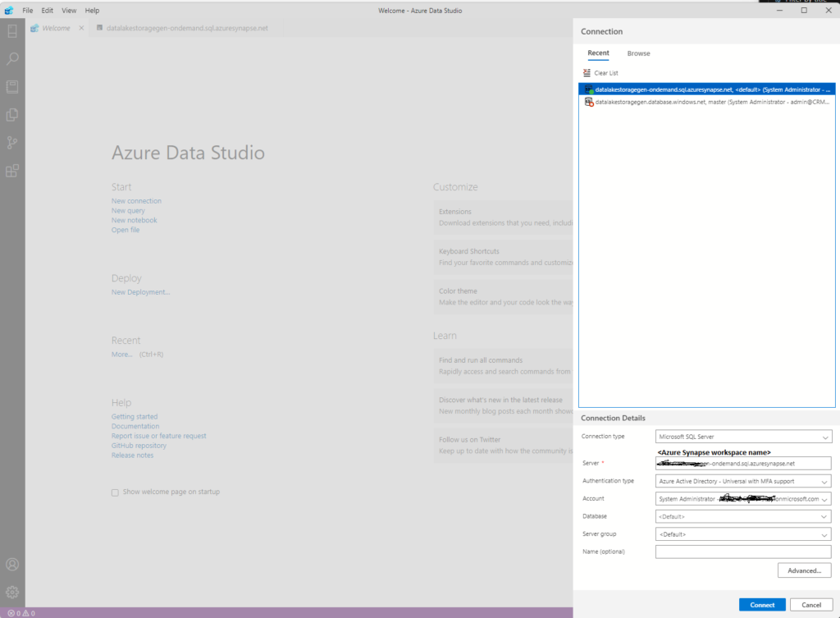Click the Open file link

tap(126, 230)
